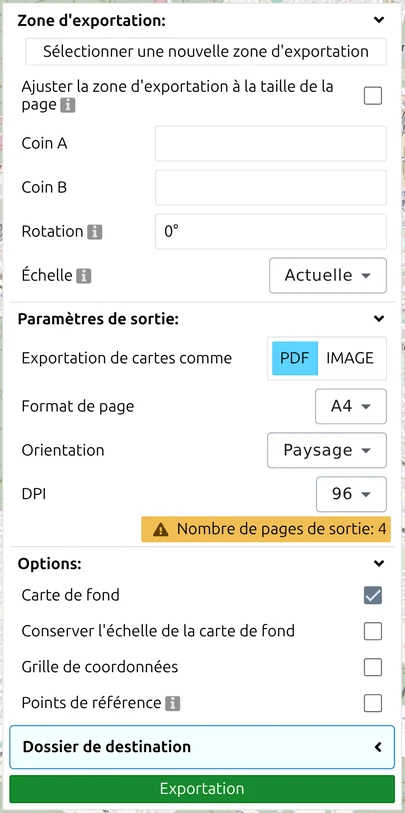
Task: Click the Coin B input field
Action: click(x=271, y=187)
